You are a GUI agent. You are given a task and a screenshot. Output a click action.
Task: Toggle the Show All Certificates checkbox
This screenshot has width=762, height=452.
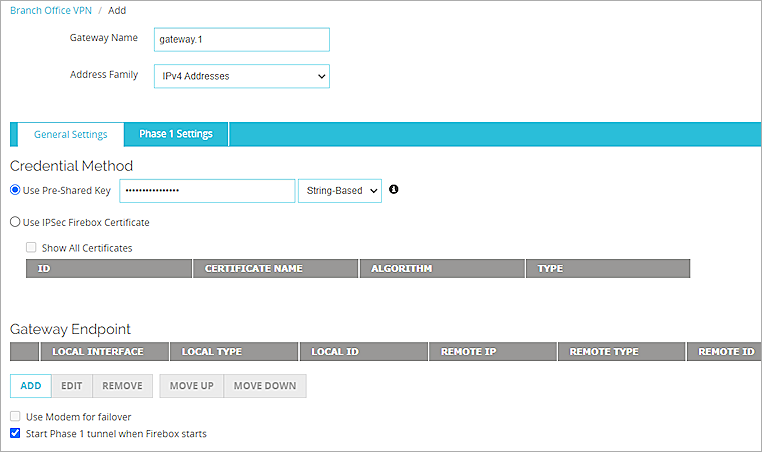tap(32, 248)
